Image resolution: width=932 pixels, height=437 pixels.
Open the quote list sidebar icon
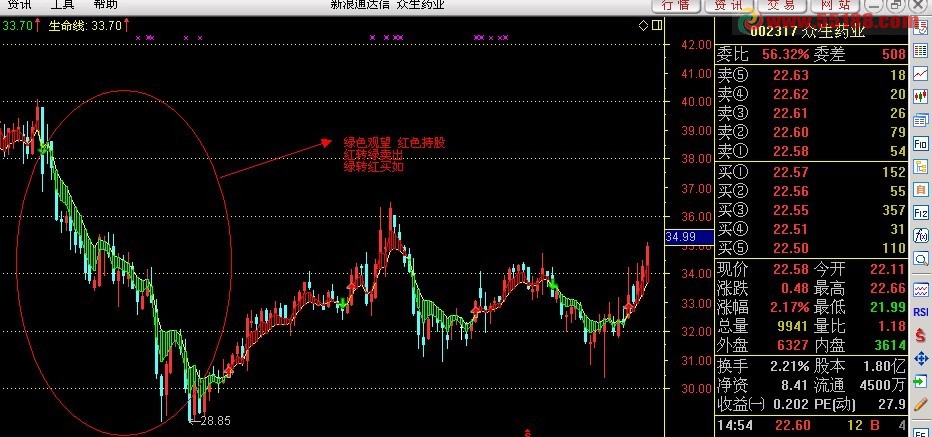[921, 28]
